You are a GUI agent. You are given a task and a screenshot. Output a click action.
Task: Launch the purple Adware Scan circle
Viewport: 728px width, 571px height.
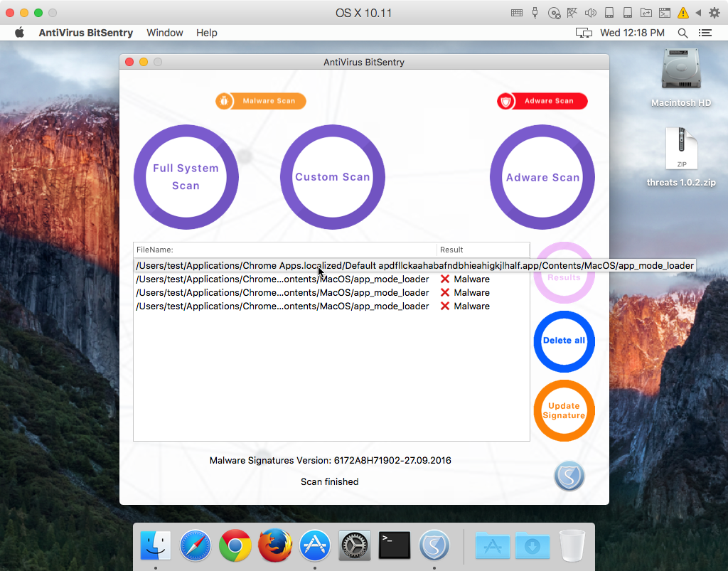tap(542, 177)
